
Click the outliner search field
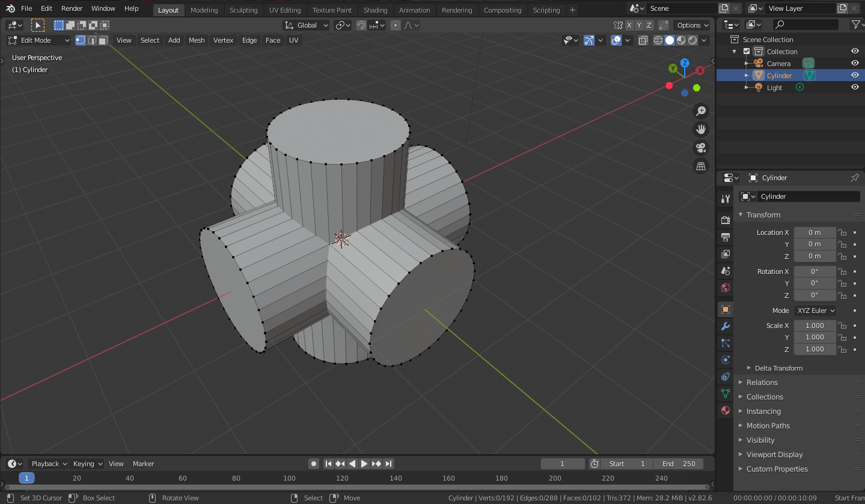pos(806,25)
